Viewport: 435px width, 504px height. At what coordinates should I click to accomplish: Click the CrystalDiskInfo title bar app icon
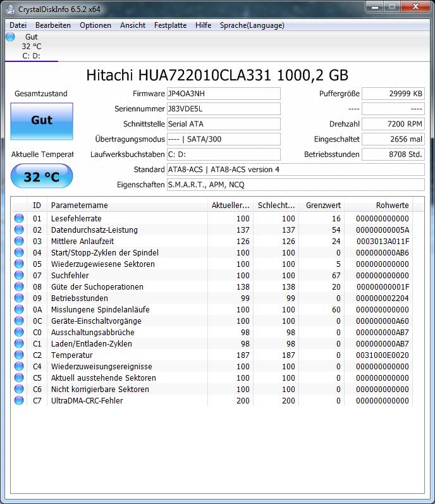click(11, 9)
